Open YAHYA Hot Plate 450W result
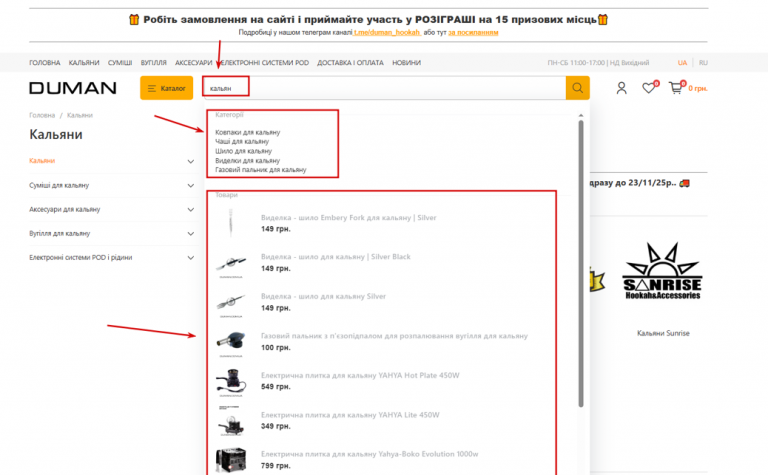The image size is (768, 475). pos(360,376)
